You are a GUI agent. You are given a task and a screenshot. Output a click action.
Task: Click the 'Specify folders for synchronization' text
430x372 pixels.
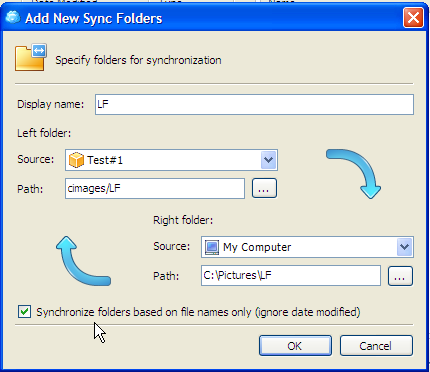[x=138, y=60]
